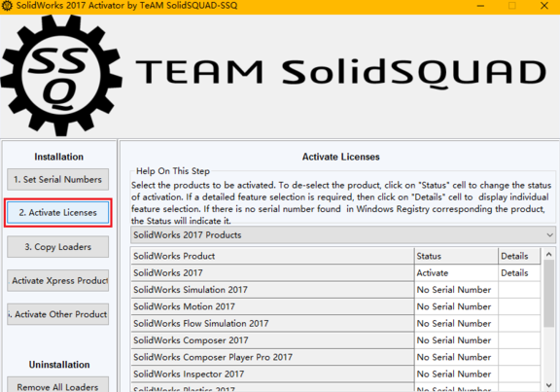Click the status cell of SolidWorks Motion 2017
This screenshot has height=392, width=560.
click(456, 306)
